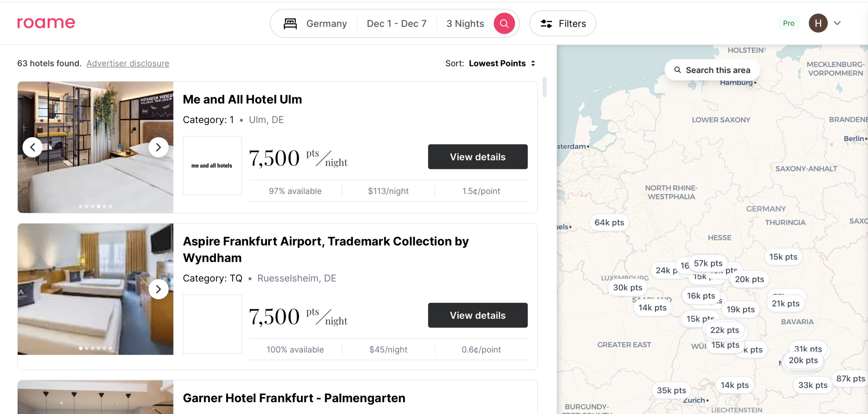Image resolution: width=868 pixels, height=414 pixels.
Task: Select the 14k pts marker near Zurich
Action: (734, 385)
